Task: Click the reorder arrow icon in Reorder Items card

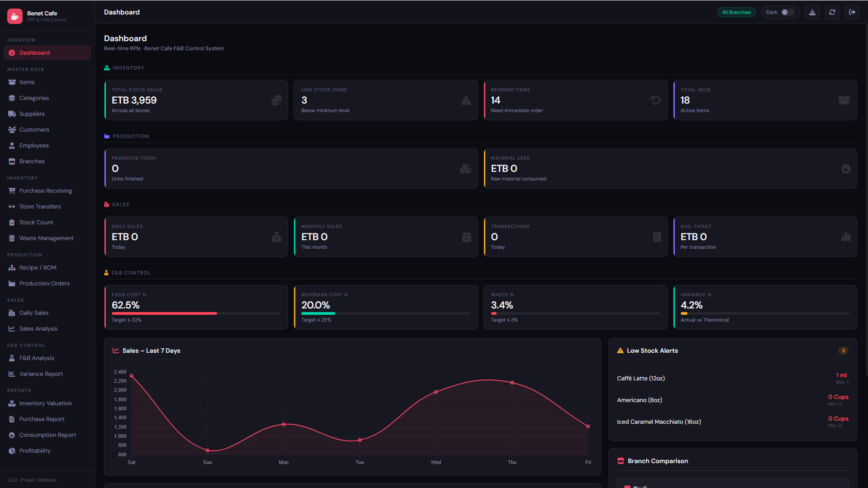Action: point(655,100)
